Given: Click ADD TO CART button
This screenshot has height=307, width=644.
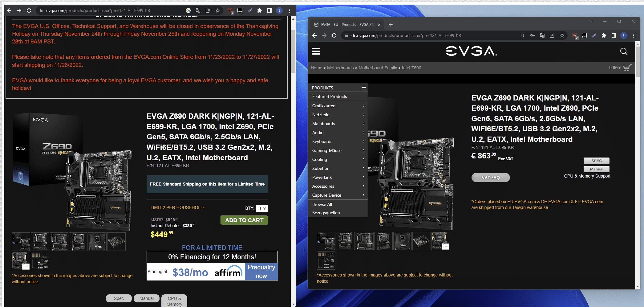Looking at the screenshot, I should 244,220.
